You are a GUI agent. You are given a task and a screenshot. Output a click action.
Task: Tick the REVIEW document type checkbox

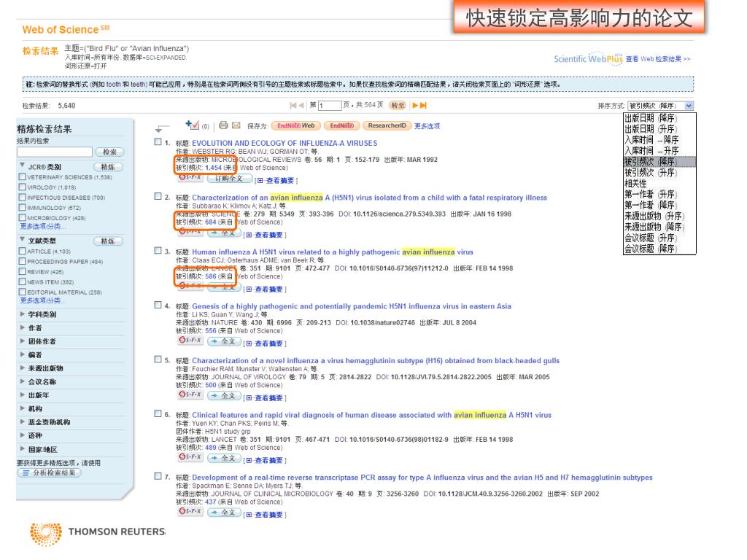22,271
